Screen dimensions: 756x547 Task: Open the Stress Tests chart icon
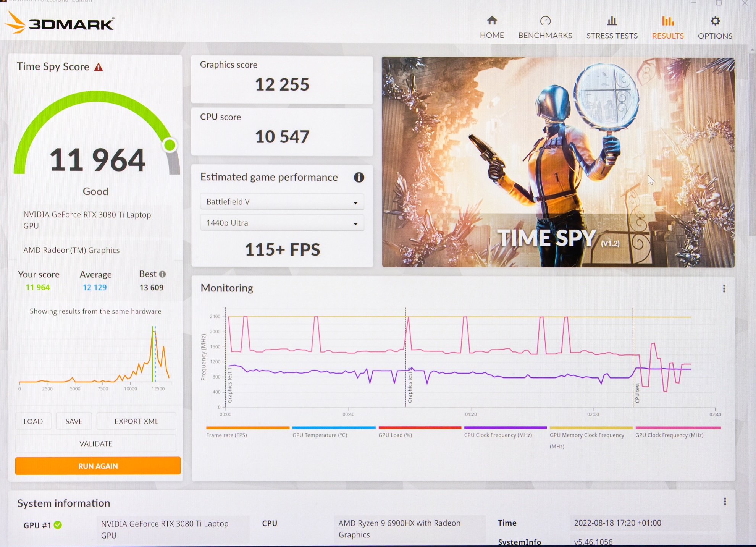coord(612,21)
